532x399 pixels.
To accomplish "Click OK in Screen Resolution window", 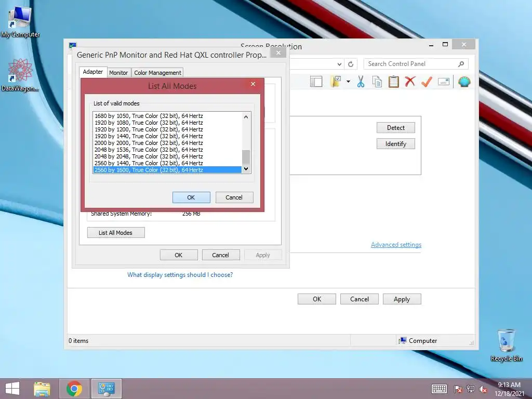I will [317, 299].
